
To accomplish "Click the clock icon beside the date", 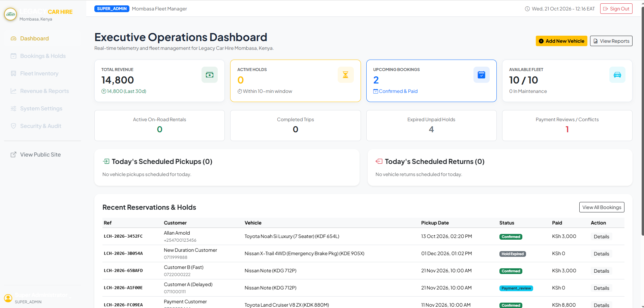I will click(x=527, y=9).
